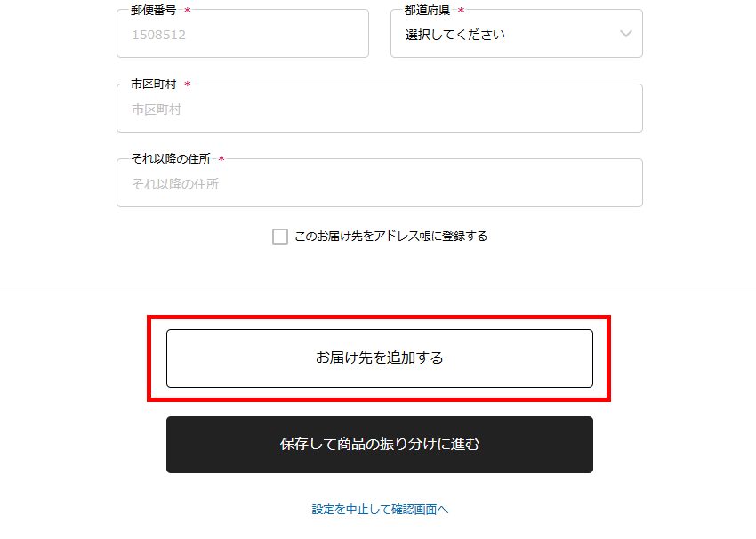
Task: Click into the 市区町村 input field
Action: tap(379, 109)
